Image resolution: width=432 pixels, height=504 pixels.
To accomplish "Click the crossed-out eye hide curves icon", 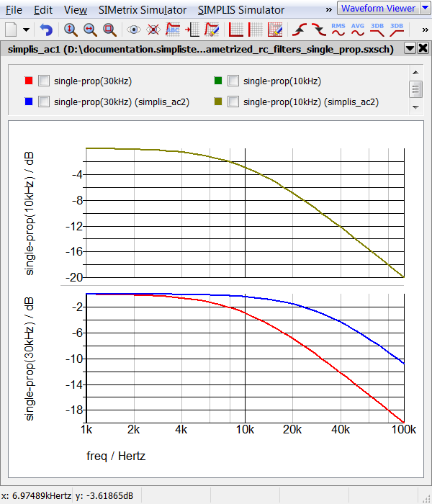I will pyautogui.click(x=153, y=30).
